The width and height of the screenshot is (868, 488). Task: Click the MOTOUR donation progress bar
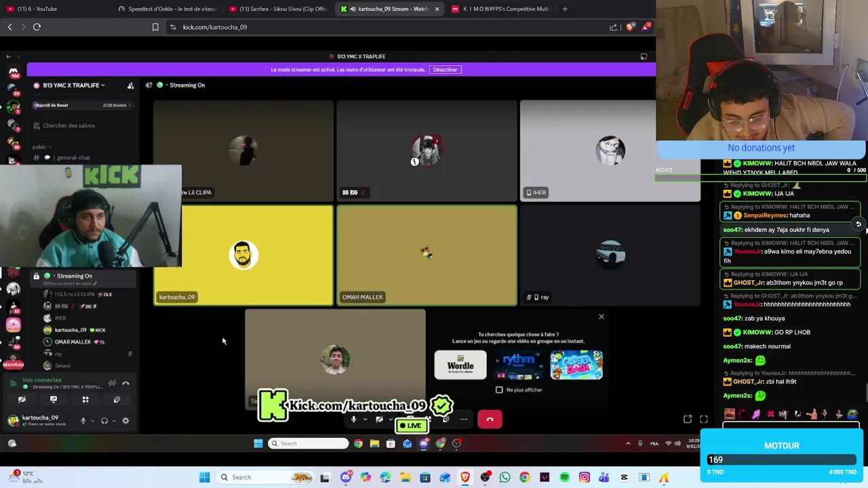pyautogui.click(x=782, y=460)
